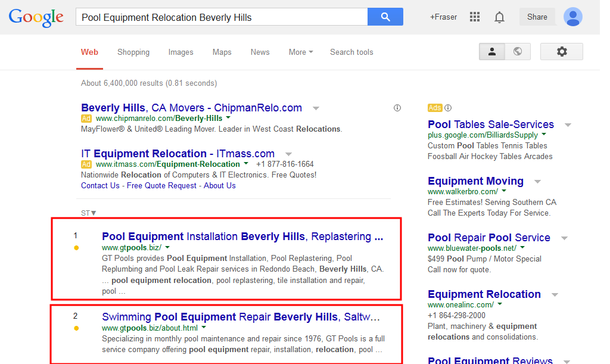The height and width of the screenshot is (364, 610).
Task: Click www.chipmanrelo.com/Beverly-Hills URL
Action: 159,118
